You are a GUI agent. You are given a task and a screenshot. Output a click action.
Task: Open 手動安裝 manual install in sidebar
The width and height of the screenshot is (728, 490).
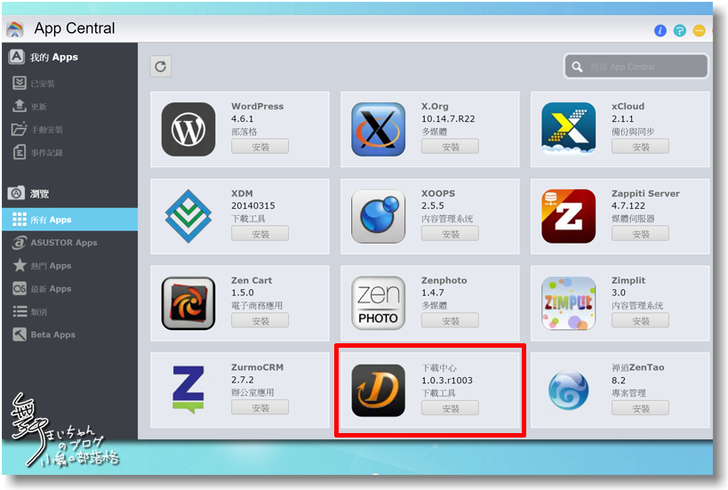tap(70, 129)
